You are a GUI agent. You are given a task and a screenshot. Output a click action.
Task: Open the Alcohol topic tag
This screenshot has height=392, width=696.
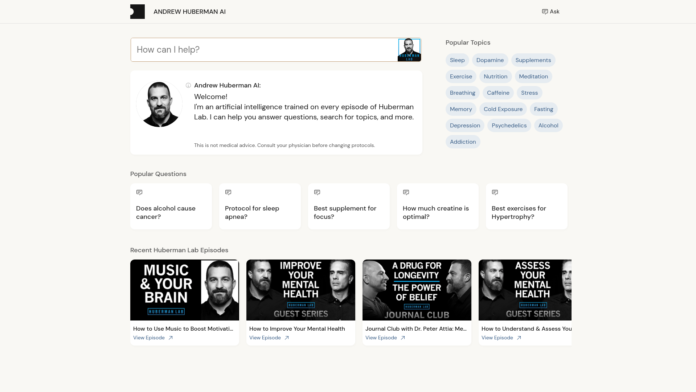pos(548,126)
